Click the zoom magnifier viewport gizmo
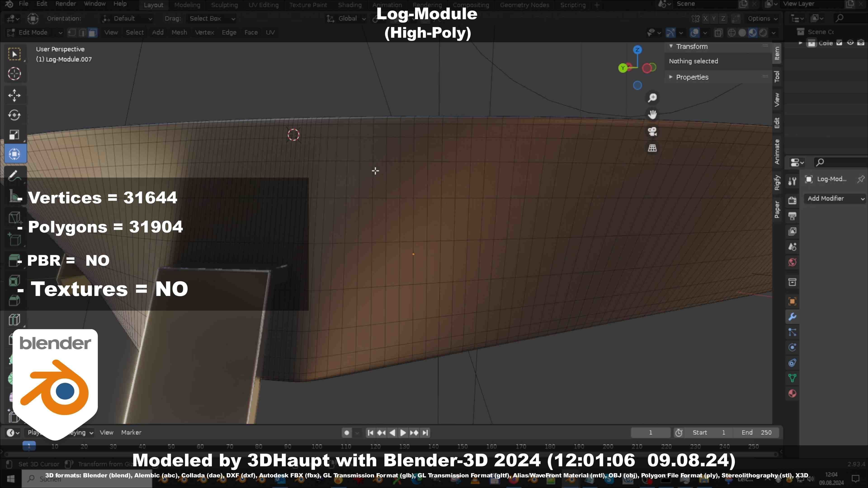The width and height of the screenshot is (868, 488). pyautogui.click(x=652, y=98)
